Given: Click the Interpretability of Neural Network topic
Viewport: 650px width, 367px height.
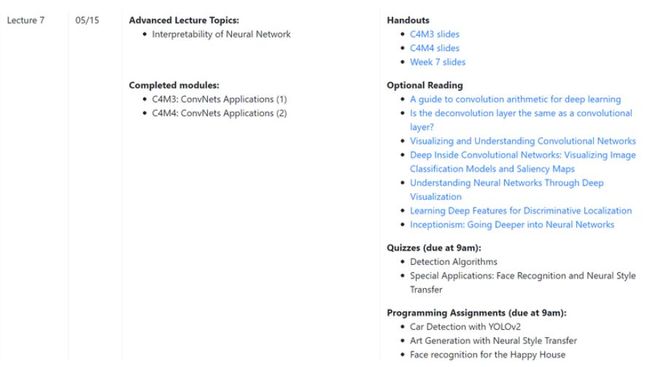Looking at the screenshot, I should click(x=221, y=34).
